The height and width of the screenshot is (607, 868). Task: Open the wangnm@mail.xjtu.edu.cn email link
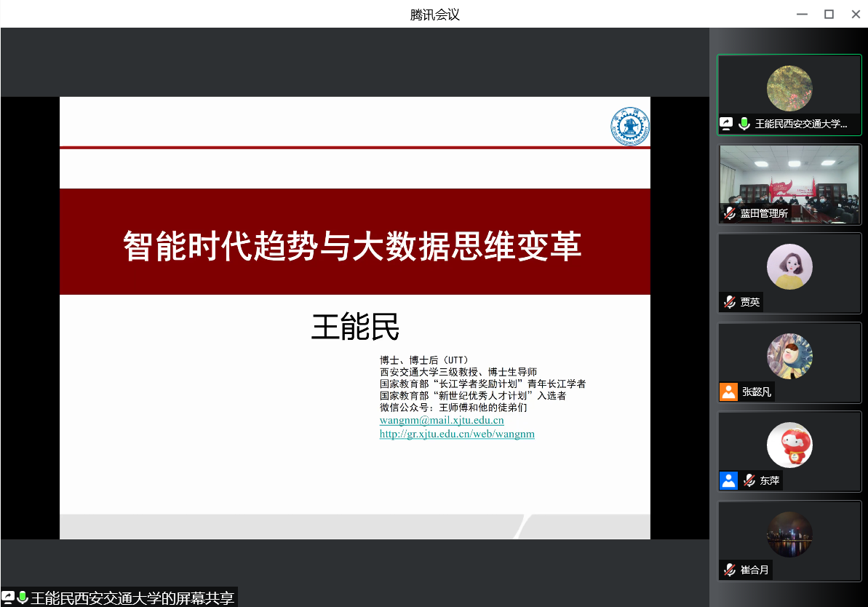[442, 421]
